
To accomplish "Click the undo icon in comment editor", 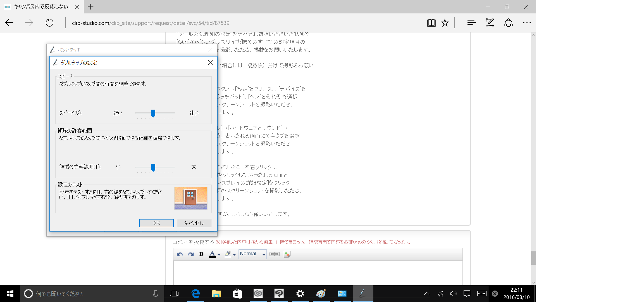I will coord(180,254).
